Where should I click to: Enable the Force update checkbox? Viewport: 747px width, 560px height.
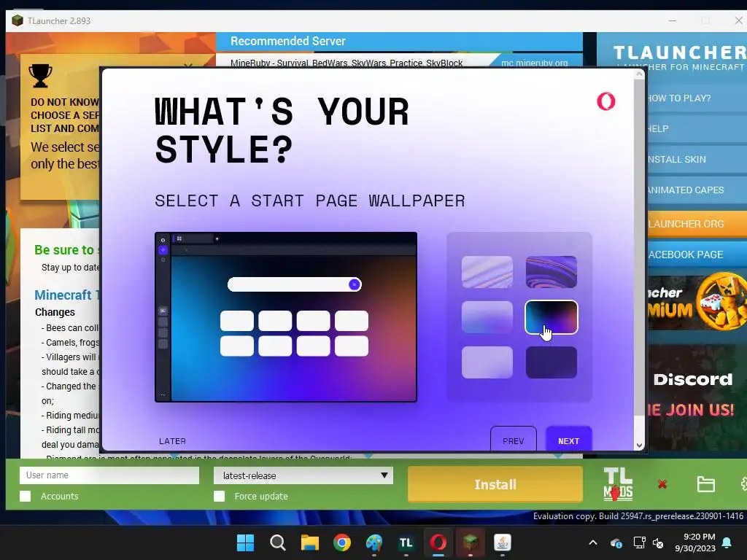click(x=219, y=496)
